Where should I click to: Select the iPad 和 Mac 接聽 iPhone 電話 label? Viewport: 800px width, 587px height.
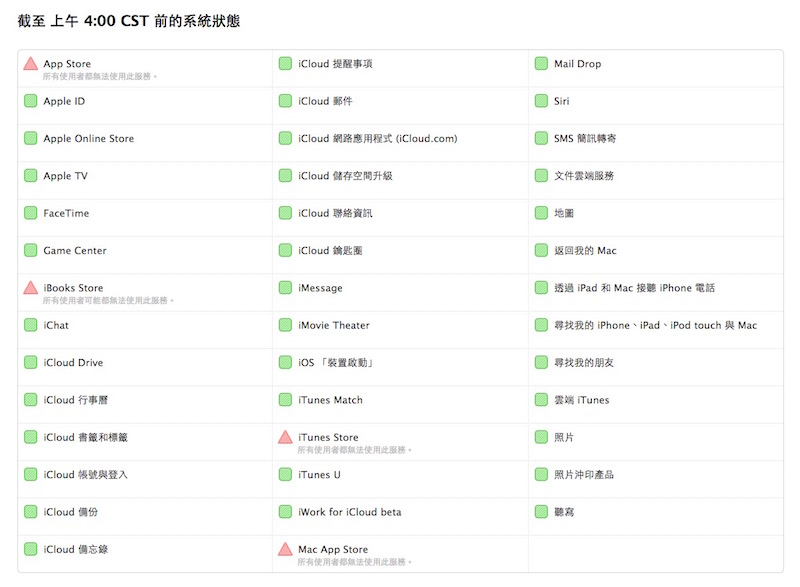pos(635,288)
